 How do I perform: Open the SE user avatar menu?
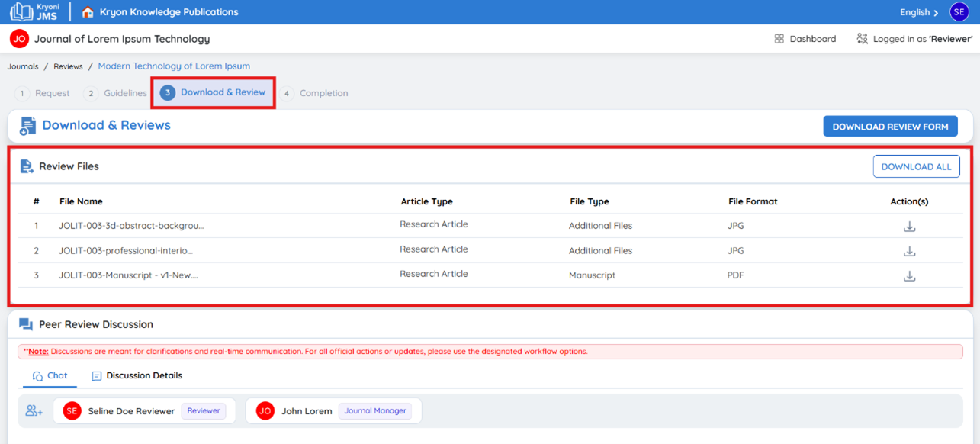(959, 12)
